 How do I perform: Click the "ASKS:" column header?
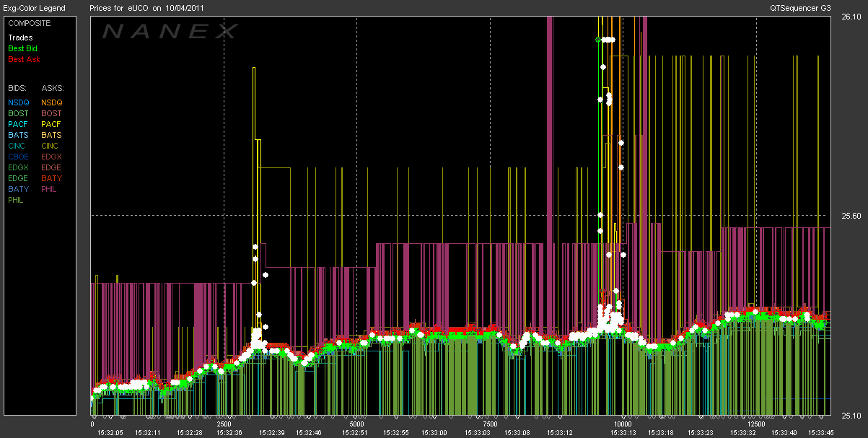click(53, 87)
